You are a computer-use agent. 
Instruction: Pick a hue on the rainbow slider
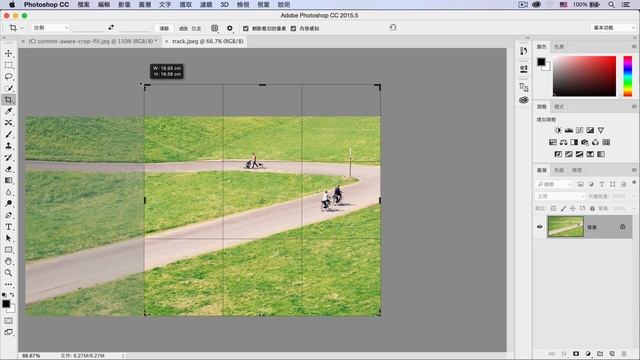(x=628, y=76)
